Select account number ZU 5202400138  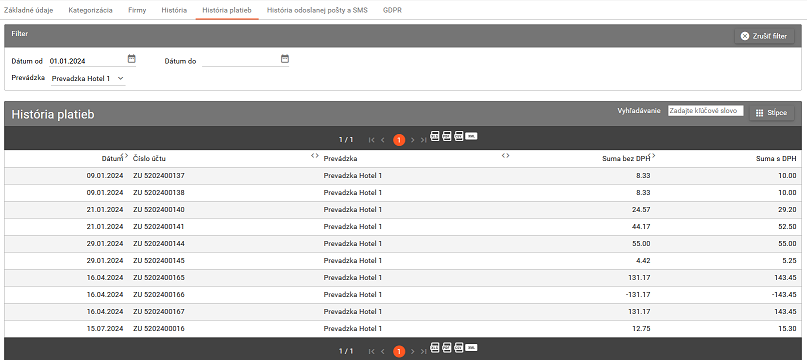159,193
